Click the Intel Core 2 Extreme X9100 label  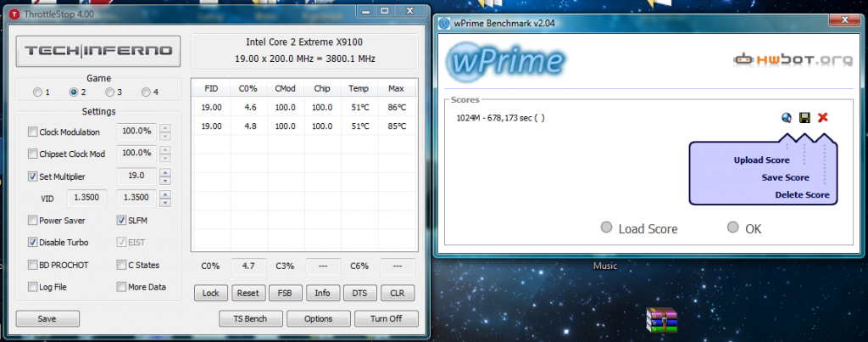tap(304, 42)
